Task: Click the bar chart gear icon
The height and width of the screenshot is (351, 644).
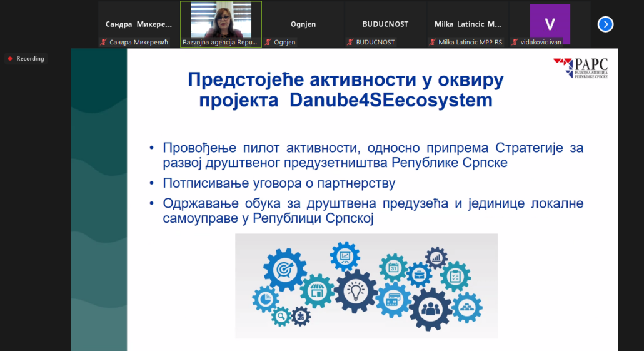Action: 436,258
